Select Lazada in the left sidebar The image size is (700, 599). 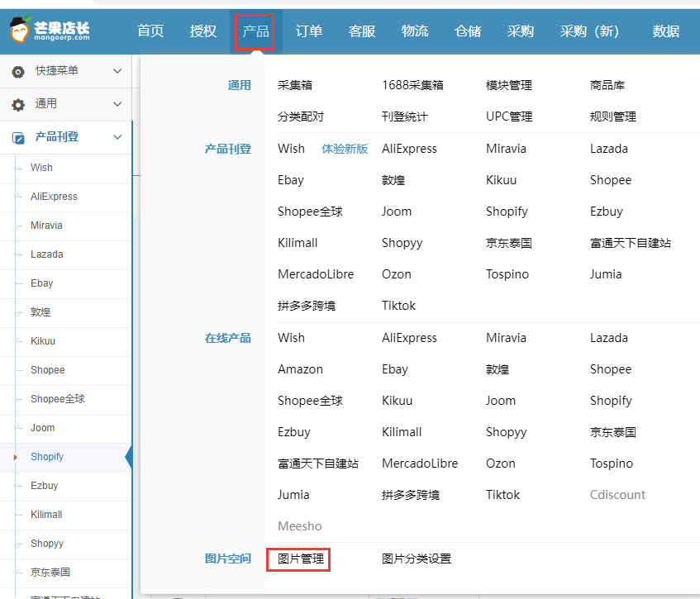(47, 254)
